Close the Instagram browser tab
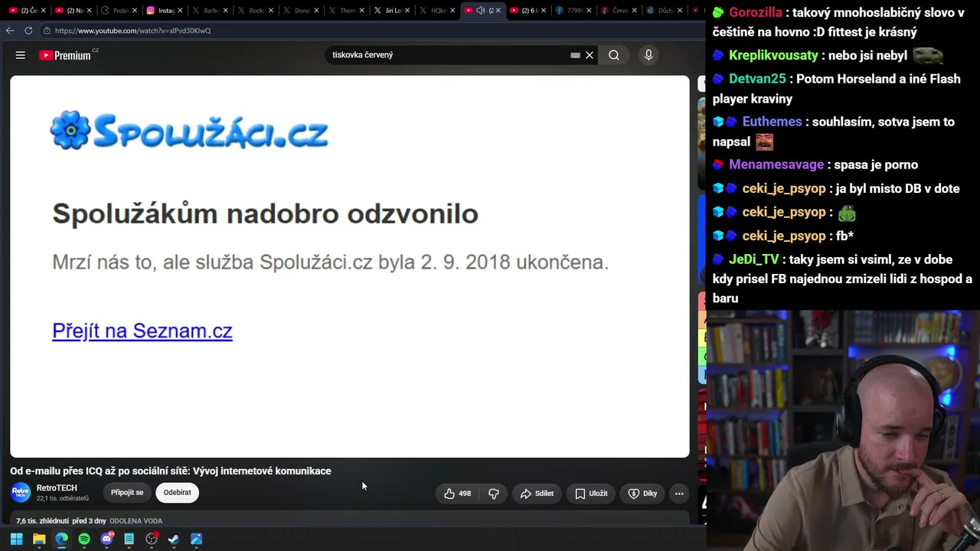The width and height of the screenshot is (980, 551). [181, 11]
